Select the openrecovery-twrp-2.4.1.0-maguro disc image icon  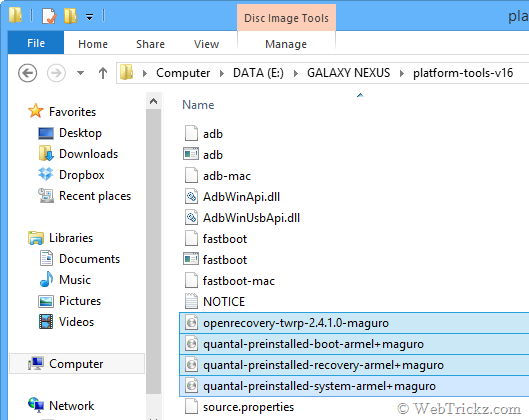[x=191, y=323]
